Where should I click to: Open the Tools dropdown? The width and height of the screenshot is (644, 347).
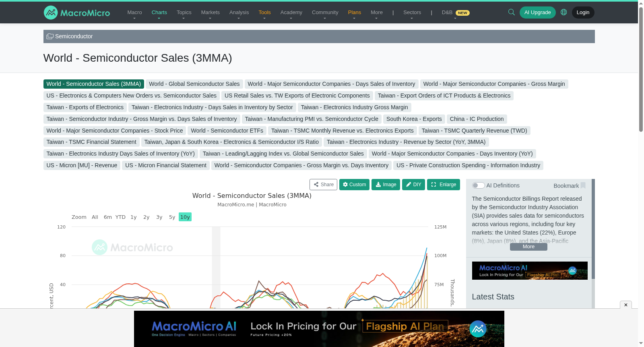coord(264,12)
